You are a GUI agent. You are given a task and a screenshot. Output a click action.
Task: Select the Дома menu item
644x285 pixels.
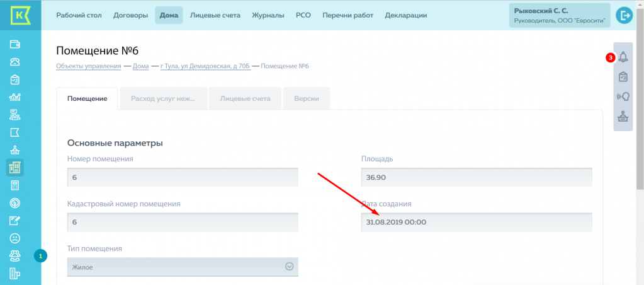pos(169,16)
